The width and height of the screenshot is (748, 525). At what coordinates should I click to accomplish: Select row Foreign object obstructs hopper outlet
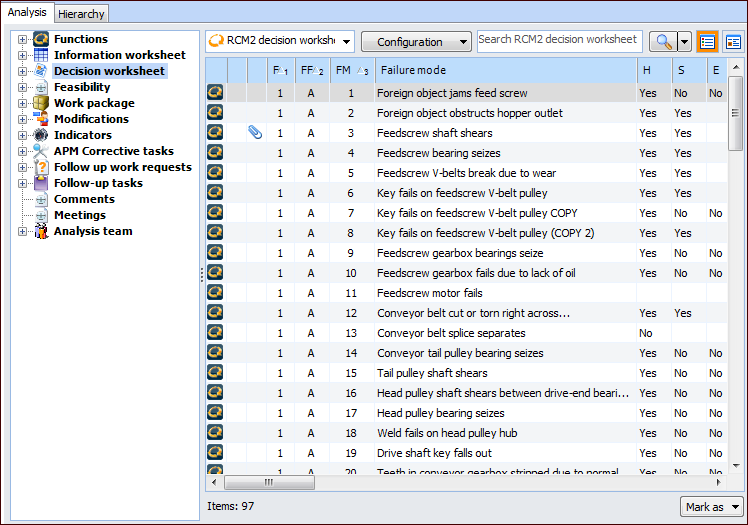467,113
